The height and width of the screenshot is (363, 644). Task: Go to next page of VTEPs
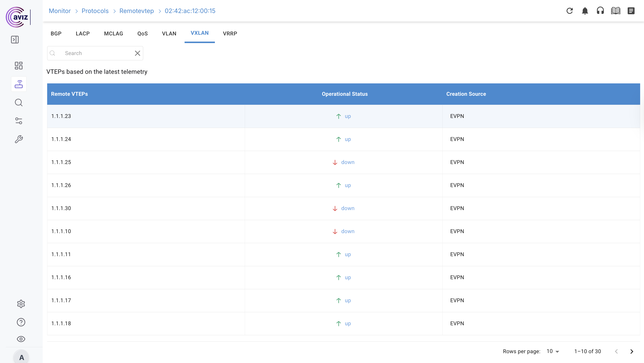631,351
